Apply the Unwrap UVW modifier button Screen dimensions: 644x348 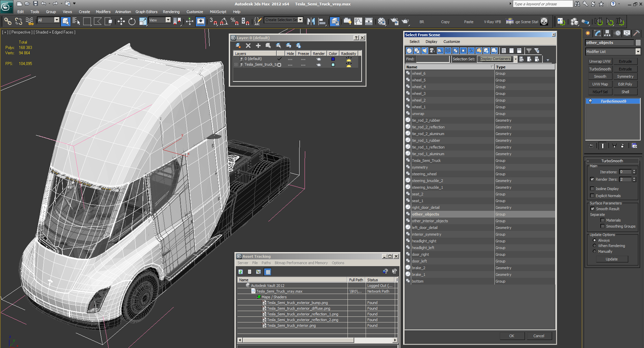[x=600, y=61]
